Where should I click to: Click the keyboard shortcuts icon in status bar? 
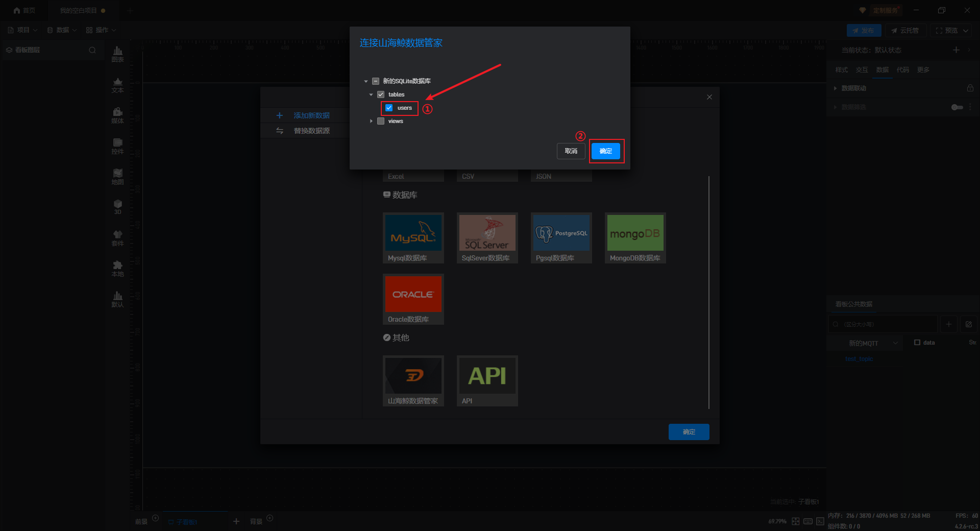(x=808, y=521)
